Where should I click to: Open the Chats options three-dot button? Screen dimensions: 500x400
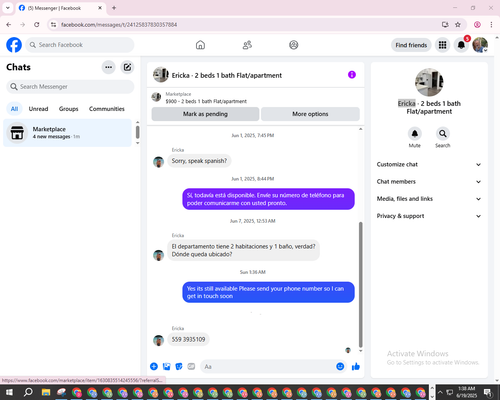click(x=108, y=67)
